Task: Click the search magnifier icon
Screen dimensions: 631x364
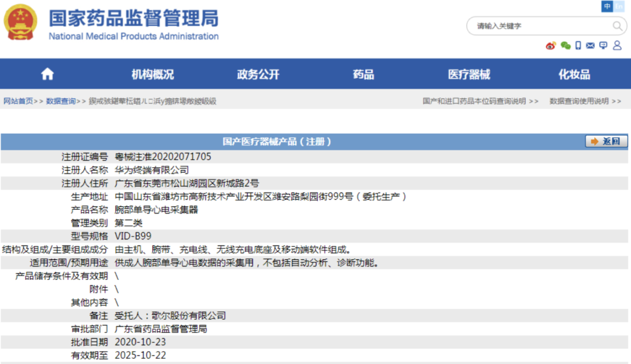Action: point(618,26)
